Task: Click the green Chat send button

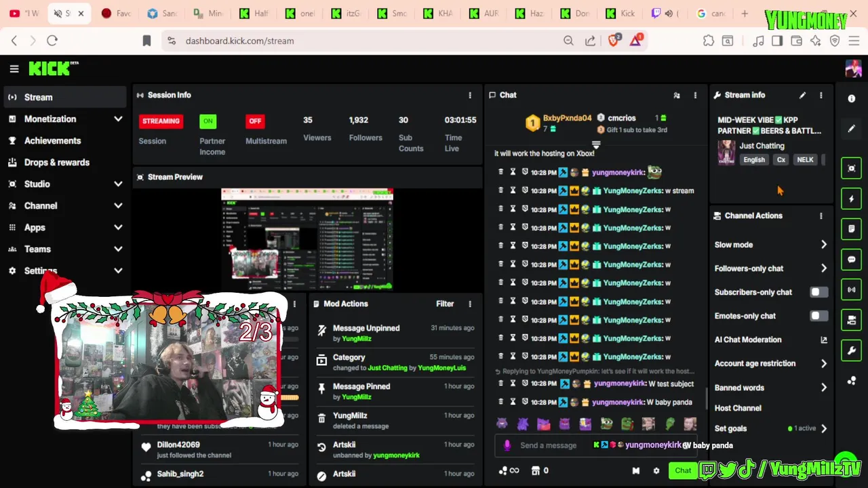Action: pos(683,470)
